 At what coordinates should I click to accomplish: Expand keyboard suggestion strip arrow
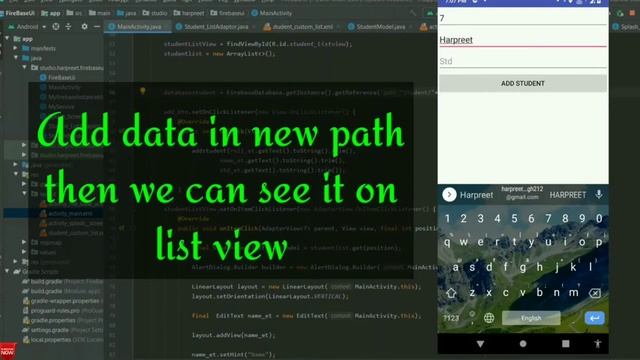[449, 195]
